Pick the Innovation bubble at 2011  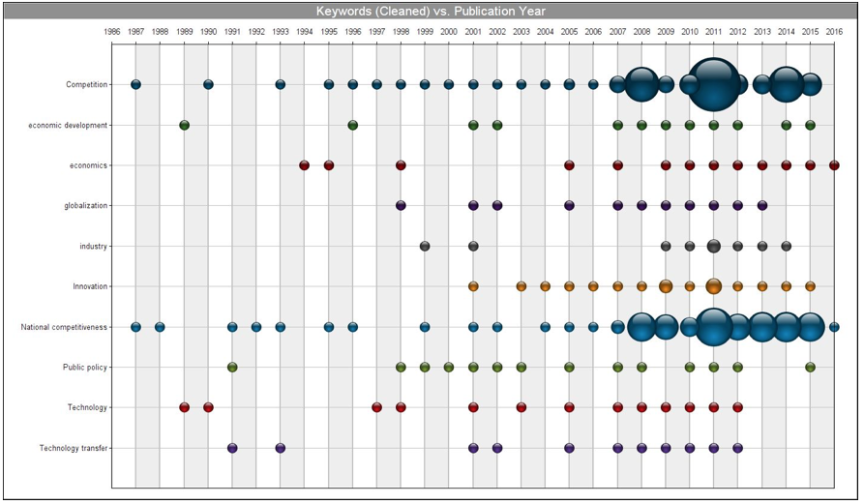714,286
